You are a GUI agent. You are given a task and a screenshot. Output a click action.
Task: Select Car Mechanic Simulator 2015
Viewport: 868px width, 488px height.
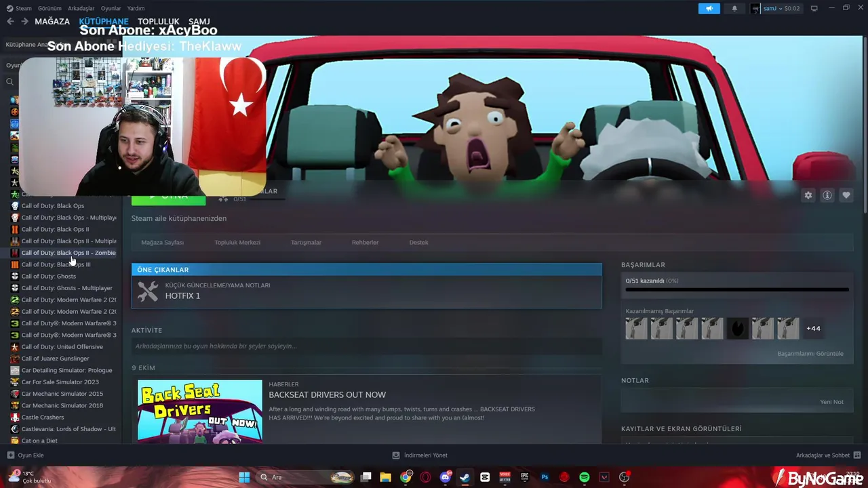pyautogui.click(x=62, y=393)
